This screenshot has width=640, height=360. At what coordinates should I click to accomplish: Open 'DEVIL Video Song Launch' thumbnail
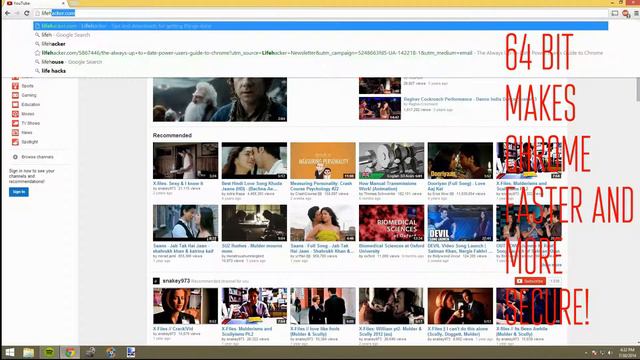coord(460,223)
